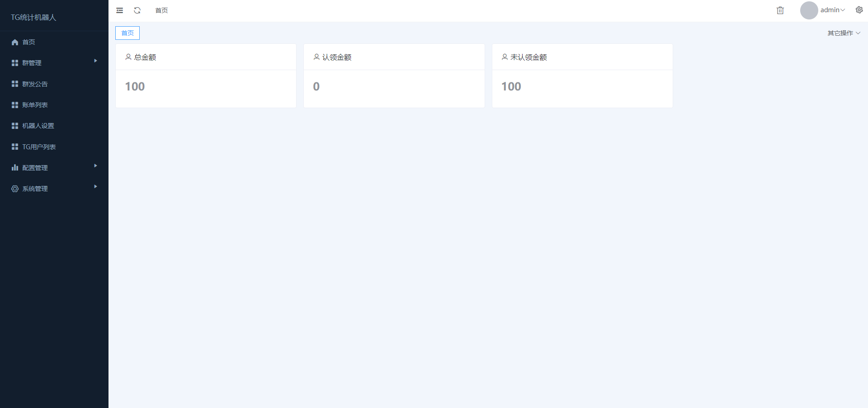Click the 群发公告 grid icon
Screen dimensions: 868x408
coord(15,84)
